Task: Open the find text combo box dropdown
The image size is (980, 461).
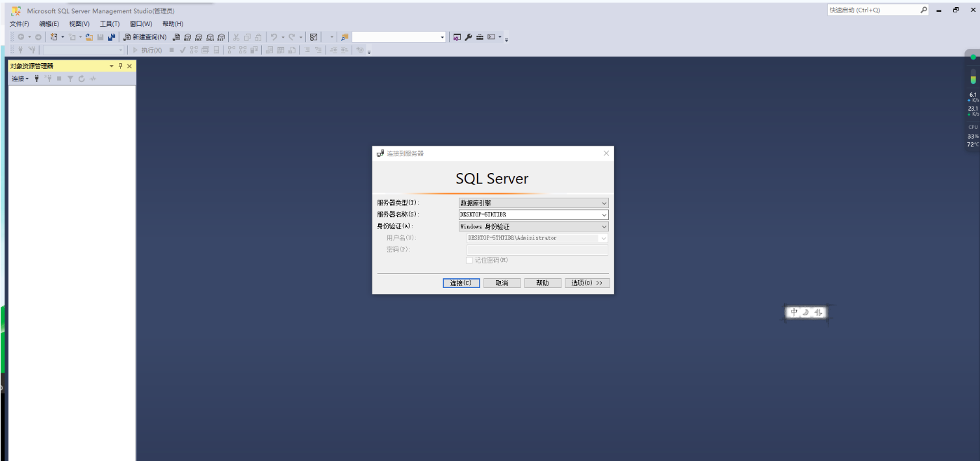Action: click(x=443, y=37)
